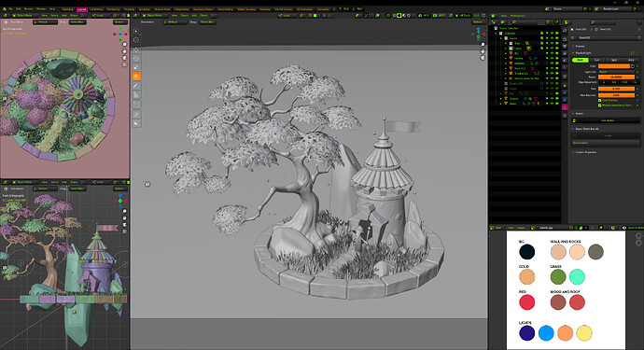Image resolution: width=644 pixels, height=350 pixels.
Task: Expand the Lights collection in outliner
Action: [x=506, y=48]
